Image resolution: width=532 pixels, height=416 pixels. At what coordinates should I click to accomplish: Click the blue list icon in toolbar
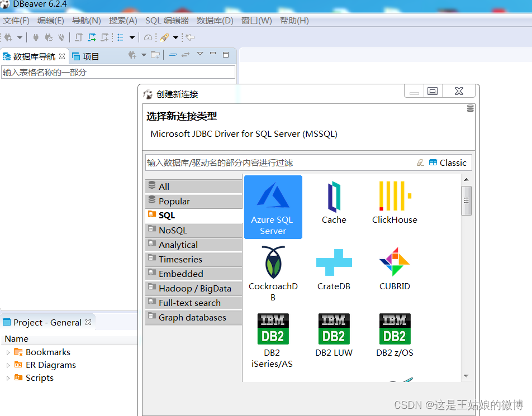(x=120, y=37)
